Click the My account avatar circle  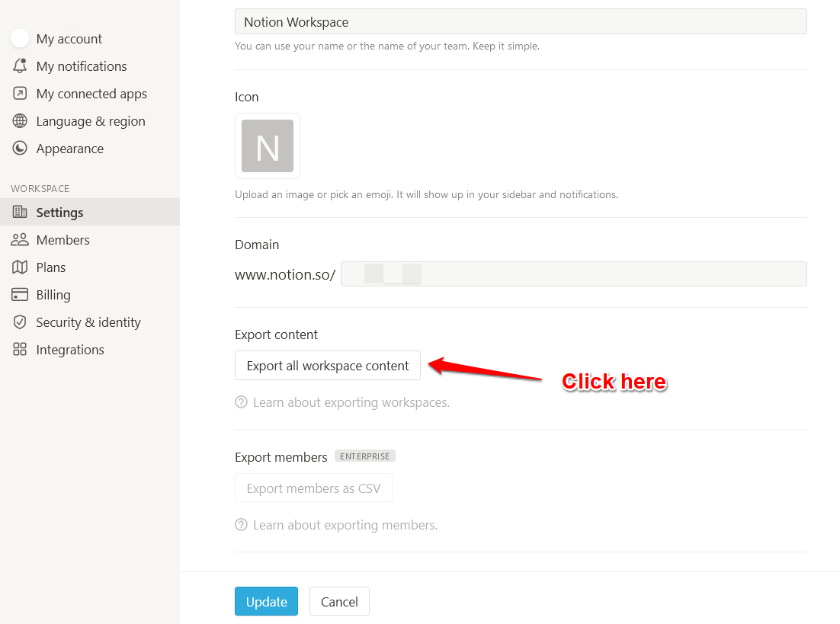(x=20, y=39)
